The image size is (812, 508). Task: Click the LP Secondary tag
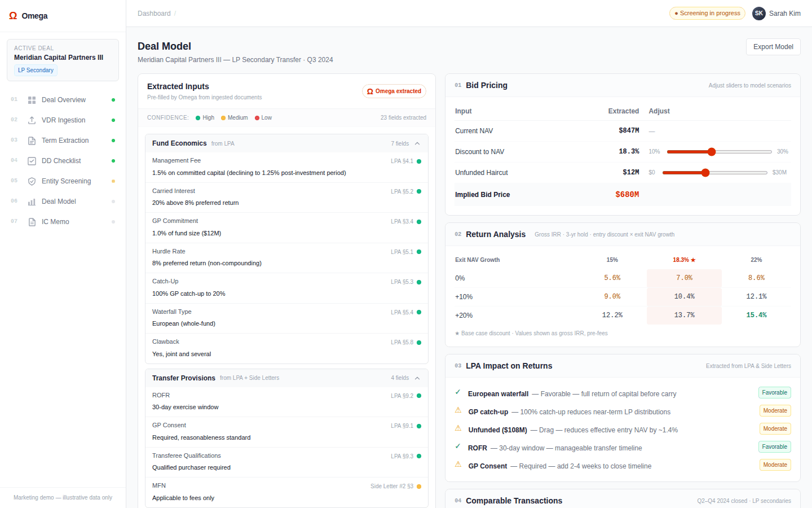[x=36, y=71]
